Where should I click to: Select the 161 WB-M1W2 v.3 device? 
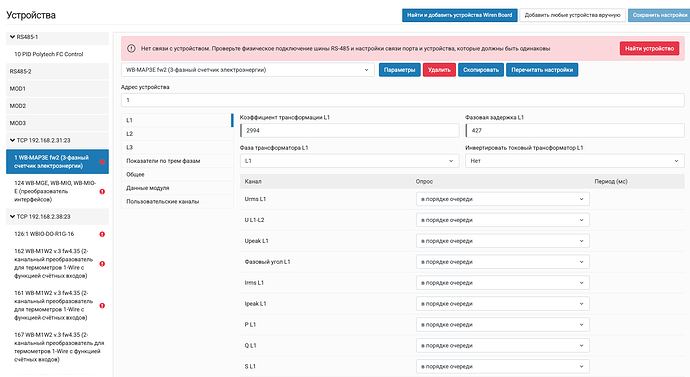(57, 305)
